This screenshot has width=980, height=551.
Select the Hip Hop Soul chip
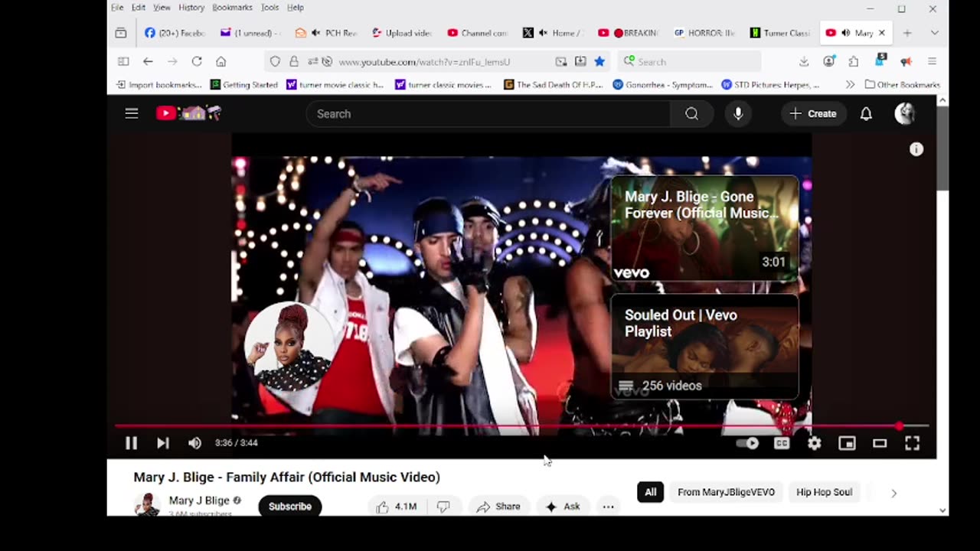pyautogui.click(x=824, y=492)
